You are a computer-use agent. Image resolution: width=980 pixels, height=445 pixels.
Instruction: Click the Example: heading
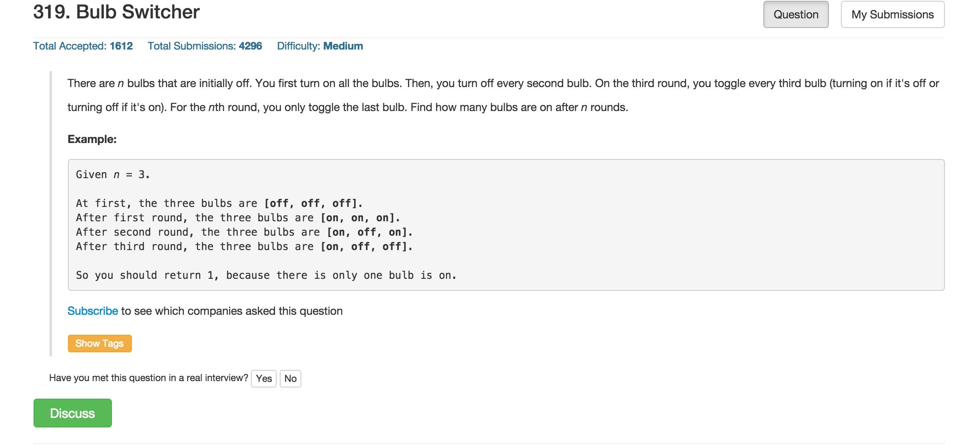tap(92, 139)
